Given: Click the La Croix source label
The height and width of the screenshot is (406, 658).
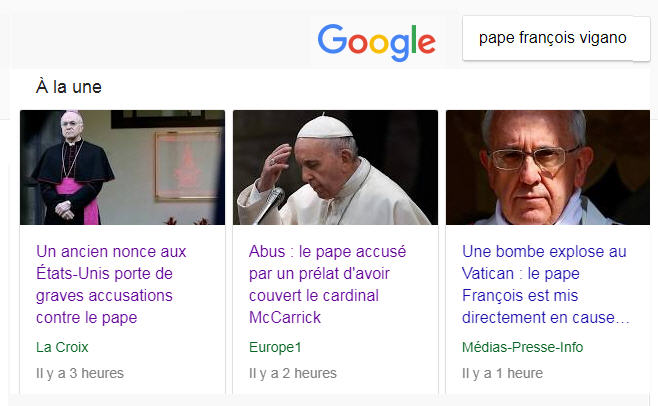Looking at the screenshot, I should [x=62, y=347].
